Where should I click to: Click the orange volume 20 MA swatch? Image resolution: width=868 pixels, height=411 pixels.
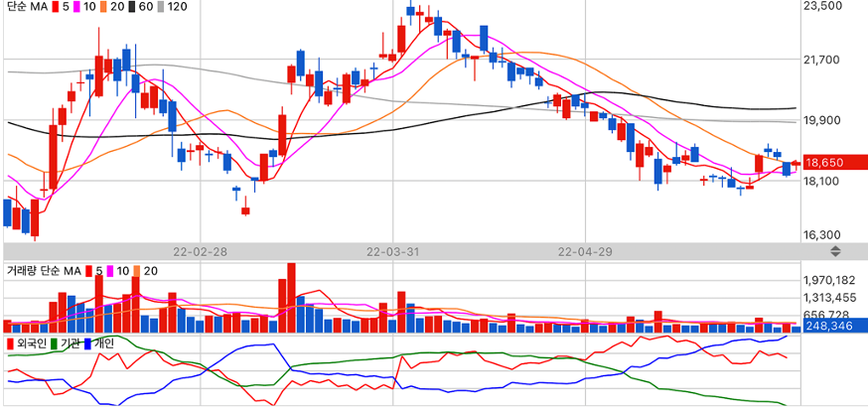(x=137, y=271)
